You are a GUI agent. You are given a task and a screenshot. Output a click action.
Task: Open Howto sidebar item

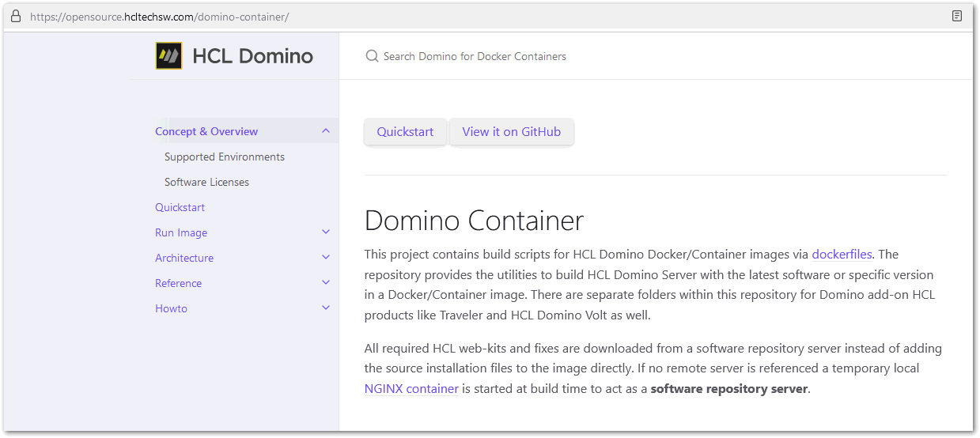point(171,308)
